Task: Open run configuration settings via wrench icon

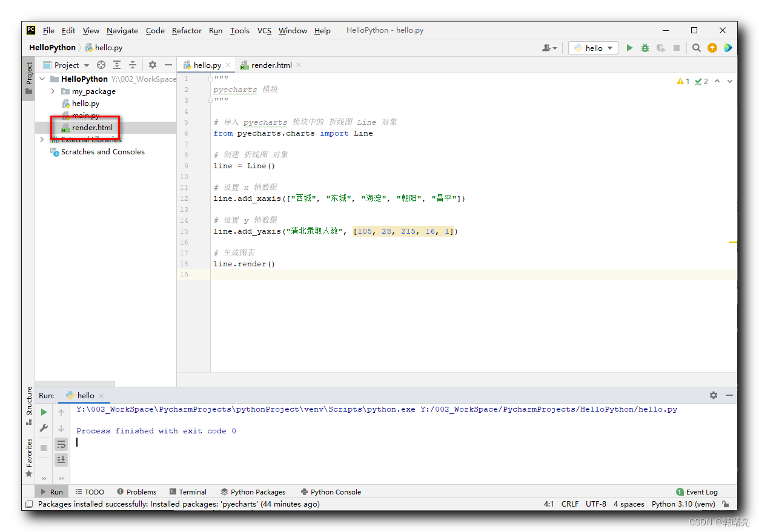Action: [x=43, y=428]
